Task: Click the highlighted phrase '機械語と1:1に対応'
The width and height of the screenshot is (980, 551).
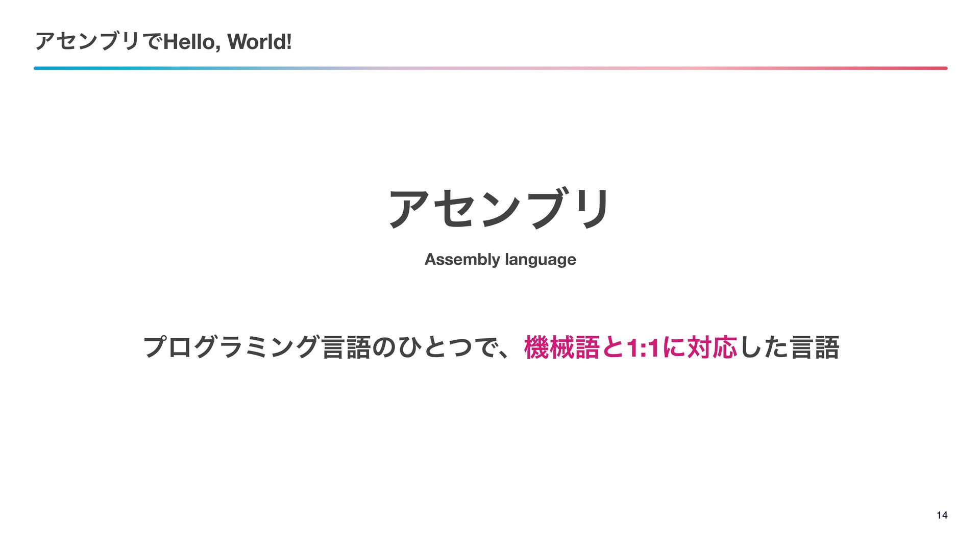Action: pos(630,347)
